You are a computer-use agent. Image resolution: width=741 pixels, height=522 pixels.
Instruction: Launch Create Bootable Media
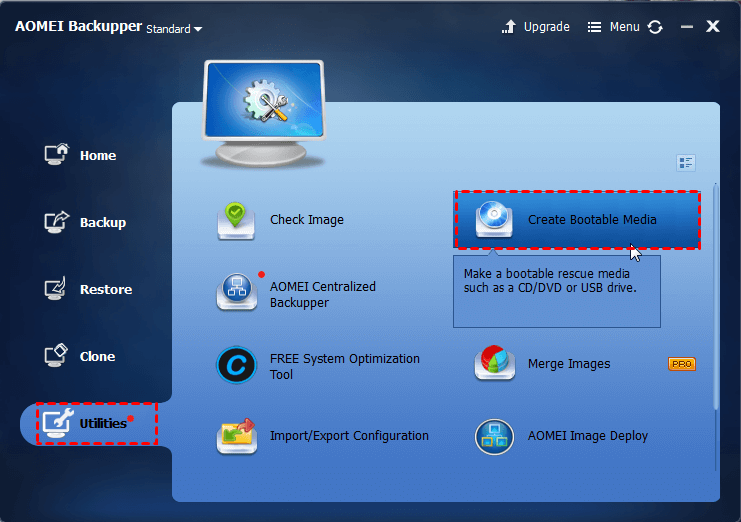click(577, 220)
